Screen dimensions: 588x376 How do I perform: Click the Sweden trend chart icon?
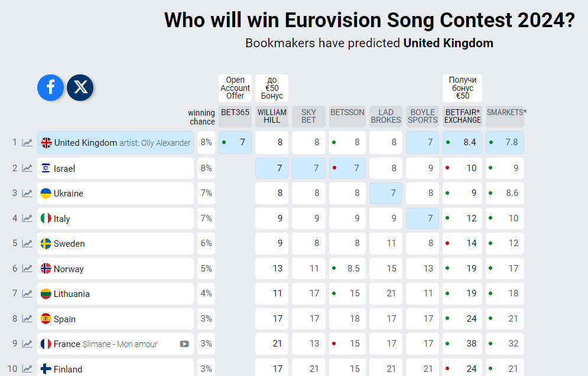[27, 243]
